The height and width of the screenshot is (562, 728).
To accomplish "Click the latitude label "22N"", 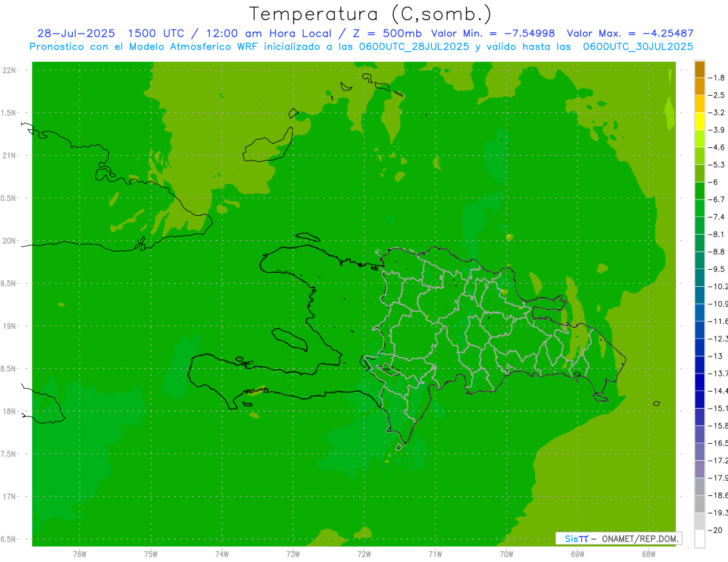I will 10,70.
